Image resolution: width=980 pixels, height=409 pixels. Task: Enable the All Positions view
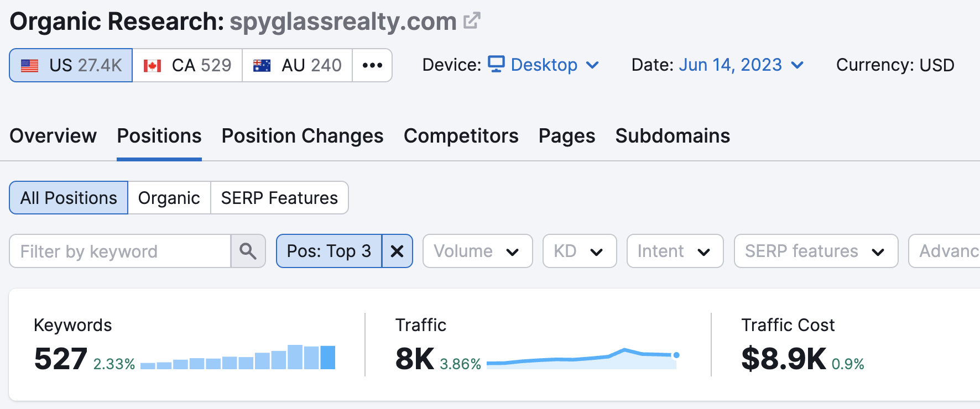(68, 197)
